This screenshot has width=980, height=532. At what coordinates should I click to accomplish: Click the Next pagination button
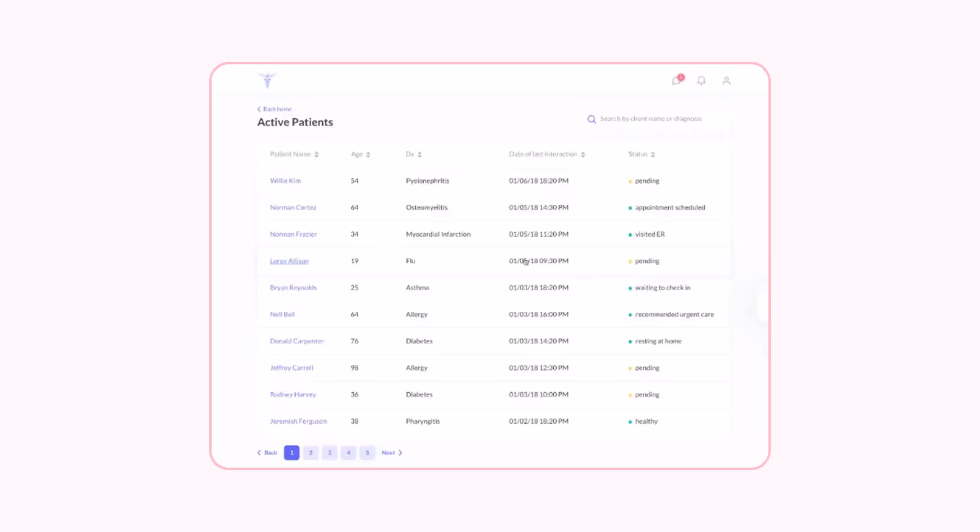[392, 453]
